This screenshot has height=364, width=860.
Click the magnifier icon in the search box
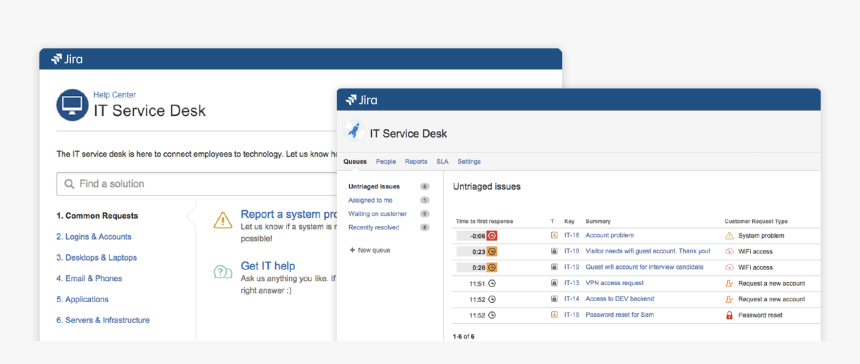pyautogui.click(x=69, y=184)
